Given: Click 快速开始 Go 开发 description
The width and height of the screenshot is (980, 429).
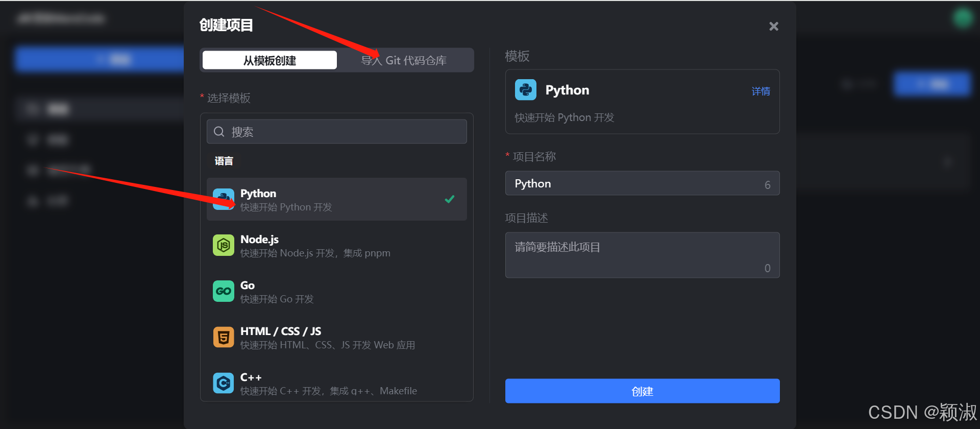Looking at the screenshot, I should click(x=277, y=299).
